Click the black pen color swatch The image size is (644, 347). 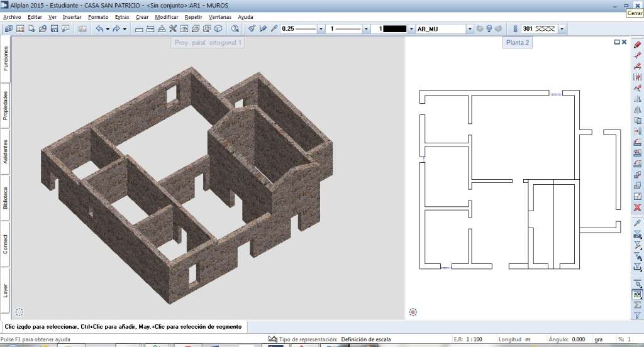click(x=395, y=29)
